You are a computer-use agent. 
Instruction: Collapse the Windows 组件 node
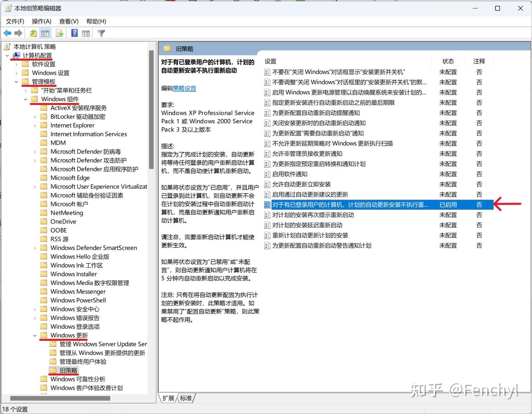pos(26,99)
